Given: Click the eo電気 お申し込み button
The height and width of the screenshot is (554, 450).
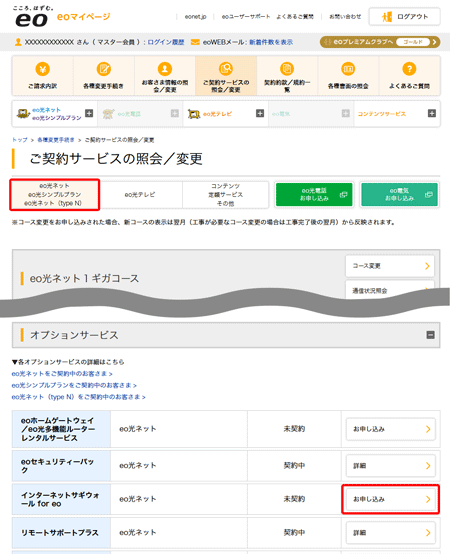Looking at the screenshot, I should [x=399, y=194].
